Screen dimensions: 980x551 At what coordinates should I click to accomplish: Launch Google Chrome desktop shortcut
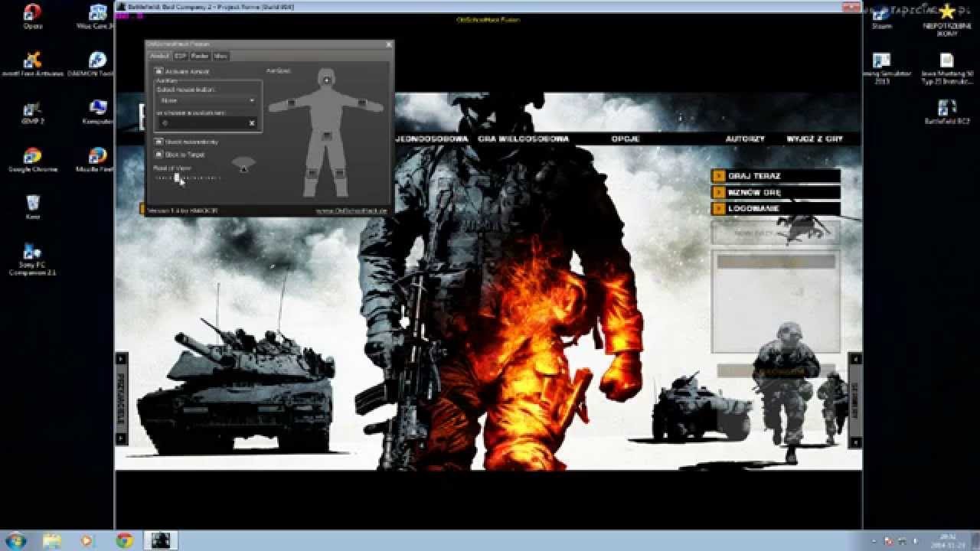32,159
